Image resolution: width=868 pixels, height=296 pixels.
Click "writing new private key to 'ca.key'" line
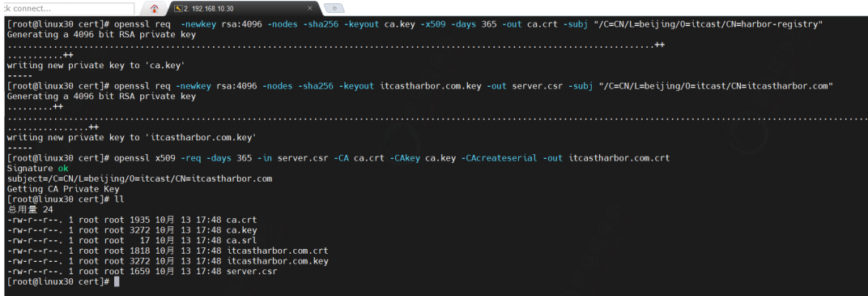pyautogui.click(x=96, y=66)
